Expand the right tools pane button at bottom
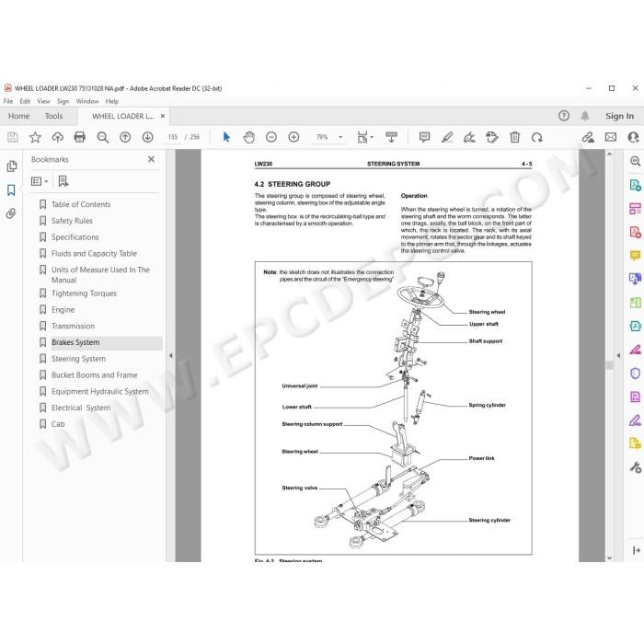This screenshot has height=644, width=644. [x=637, y=550]
